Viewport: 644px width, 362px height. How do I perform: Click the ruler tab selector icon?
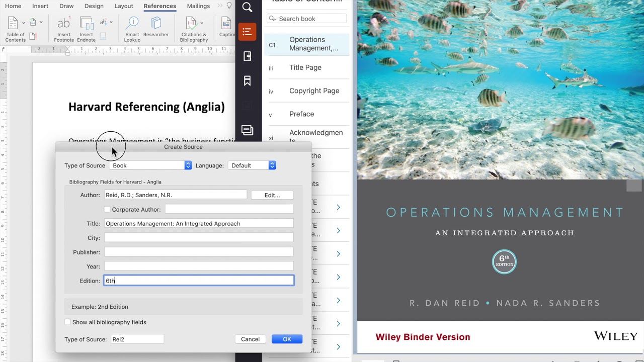point(3,49)
